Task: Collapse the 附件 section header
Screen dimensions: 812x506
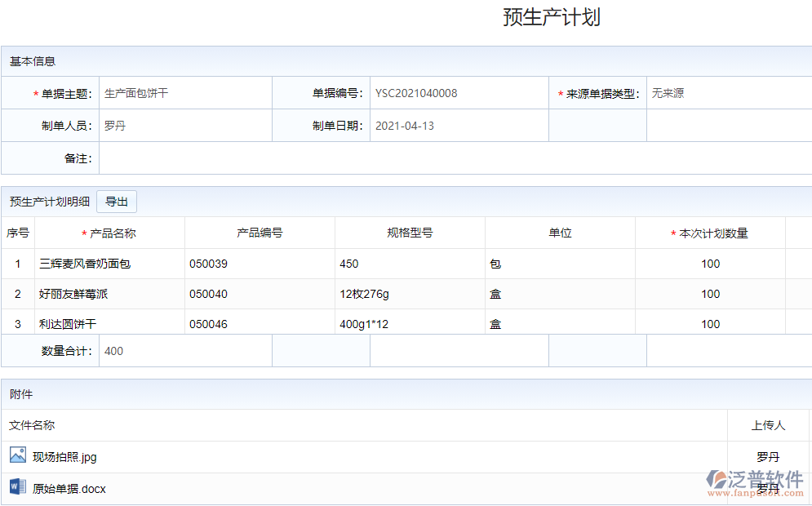Action: pos(17,394)
